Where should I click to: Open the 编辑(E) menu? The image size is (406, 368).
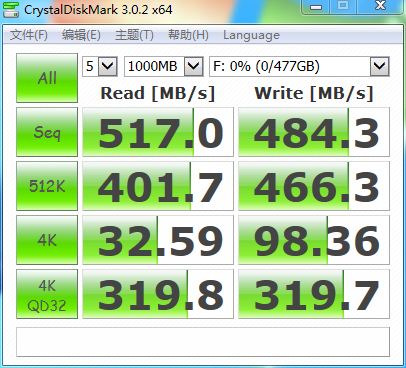[x=81, y=35]
